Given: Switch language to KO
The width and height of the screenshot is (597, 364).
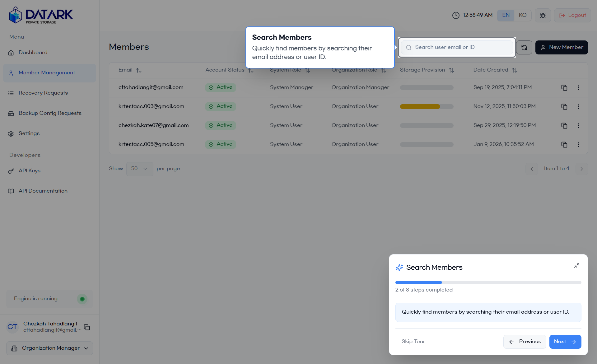Looking at the screenshot, I should [522, 15].
